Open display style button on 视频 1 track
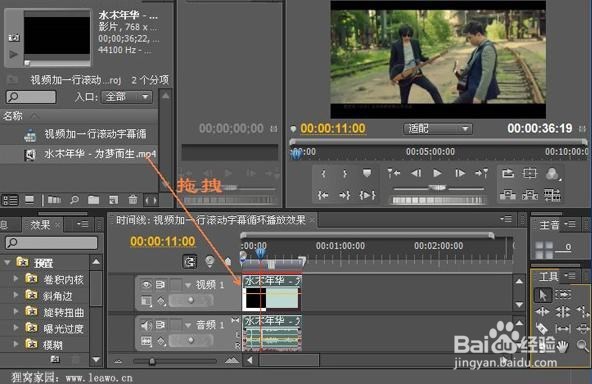 [x=146, y=301]
